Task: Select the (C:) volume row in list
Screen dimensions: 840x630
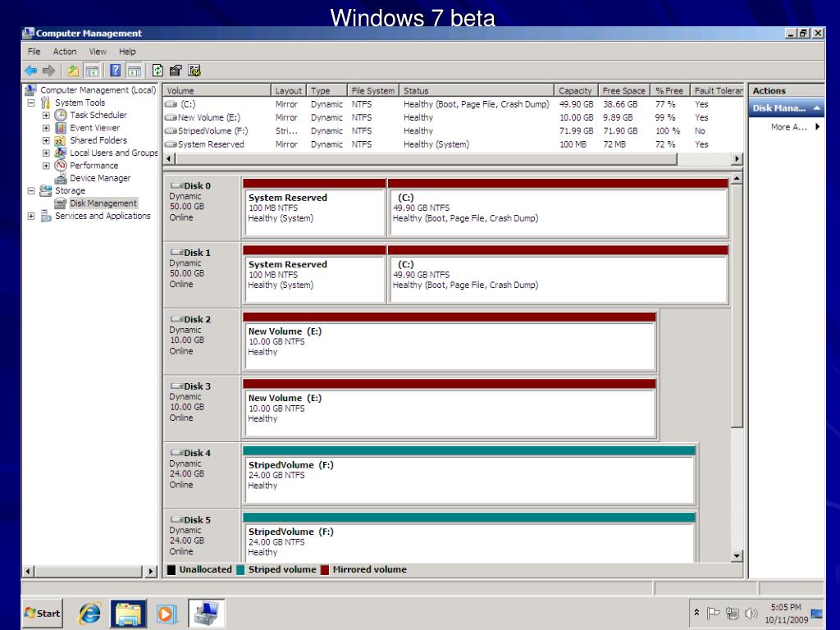Action: [454, 104]
